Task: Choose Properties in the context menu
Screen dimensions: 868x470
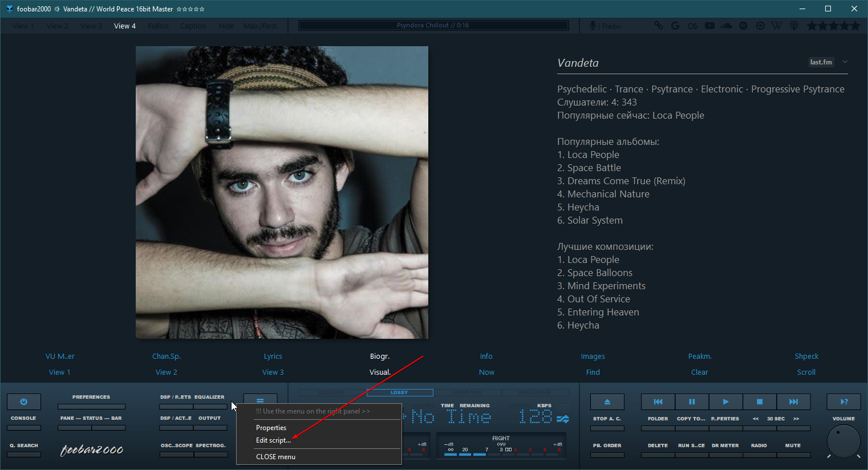Action: pyautogui.click(x=271, y=428)
